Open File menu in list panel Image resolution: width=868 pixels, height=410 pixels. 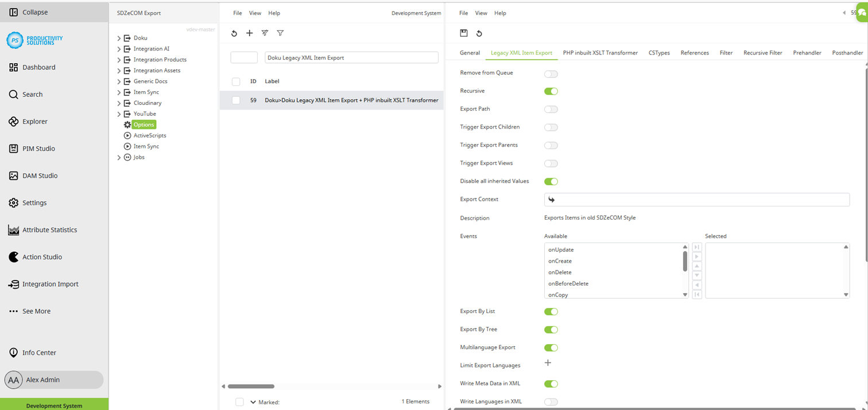click(238, 13)
